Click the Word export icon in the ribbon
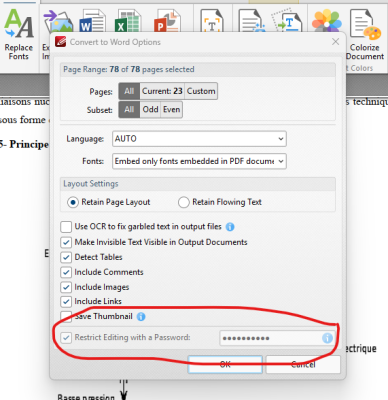Screen dimensions: 388x400 [92, 21]
